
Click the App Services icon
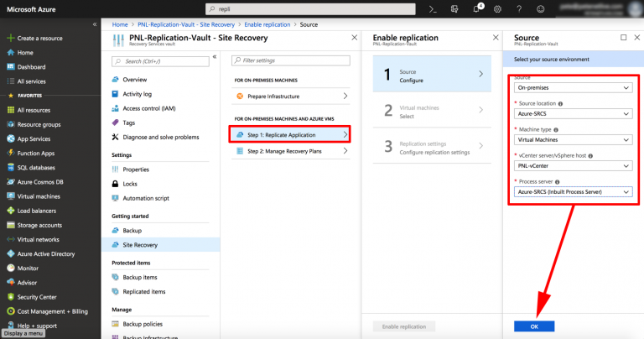point(11,139)
